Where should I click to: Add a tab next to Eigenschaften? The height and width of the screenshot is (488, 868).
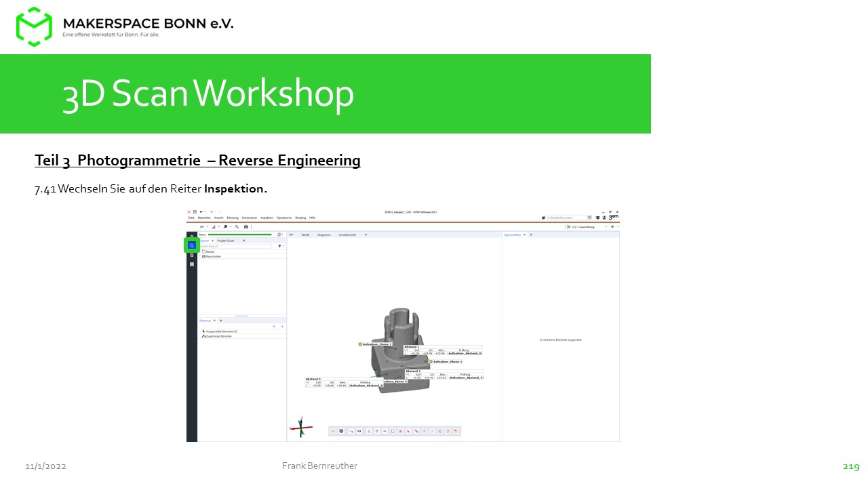tap(531, 235)
